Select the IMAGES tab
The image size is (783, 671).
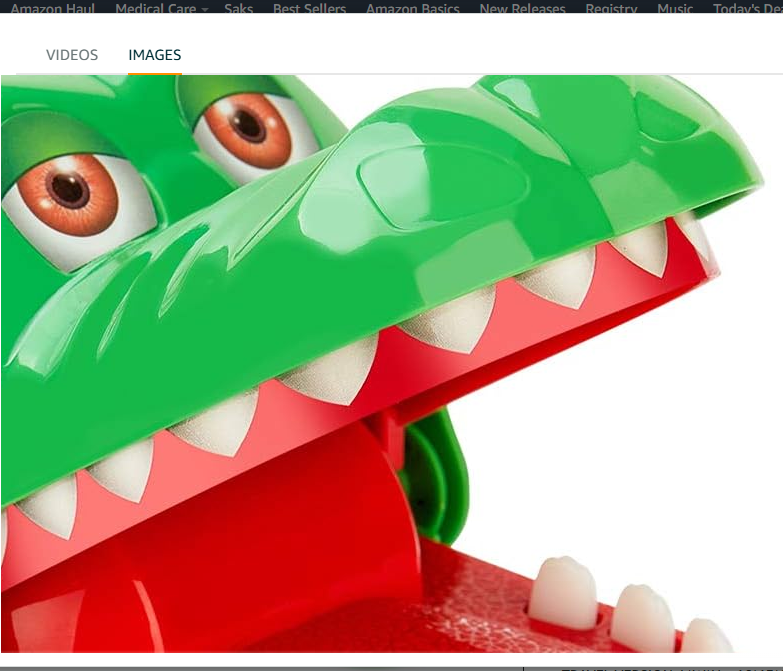click(154, 55)
